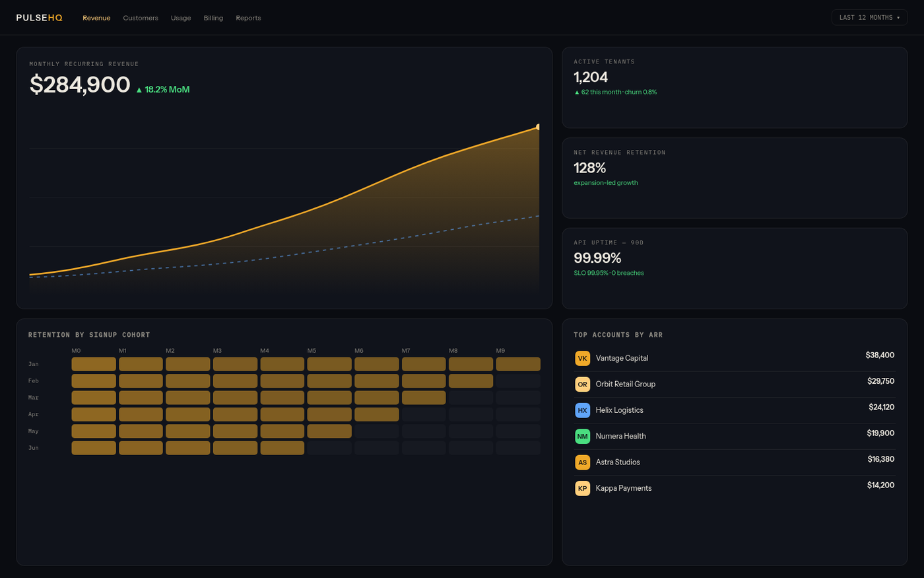
Task: Click the AS avatar for Astra Studios
Action: [x=582, y=462]
